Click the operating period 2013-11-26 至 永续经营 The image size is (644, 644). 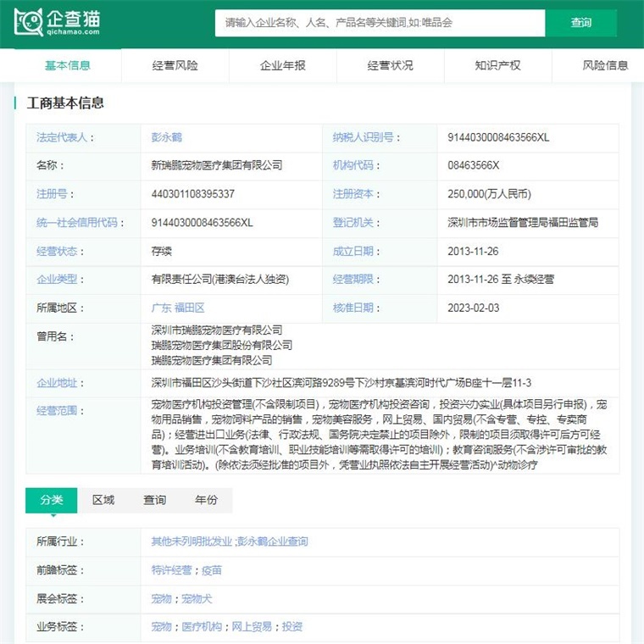click(x=501, y=280)
